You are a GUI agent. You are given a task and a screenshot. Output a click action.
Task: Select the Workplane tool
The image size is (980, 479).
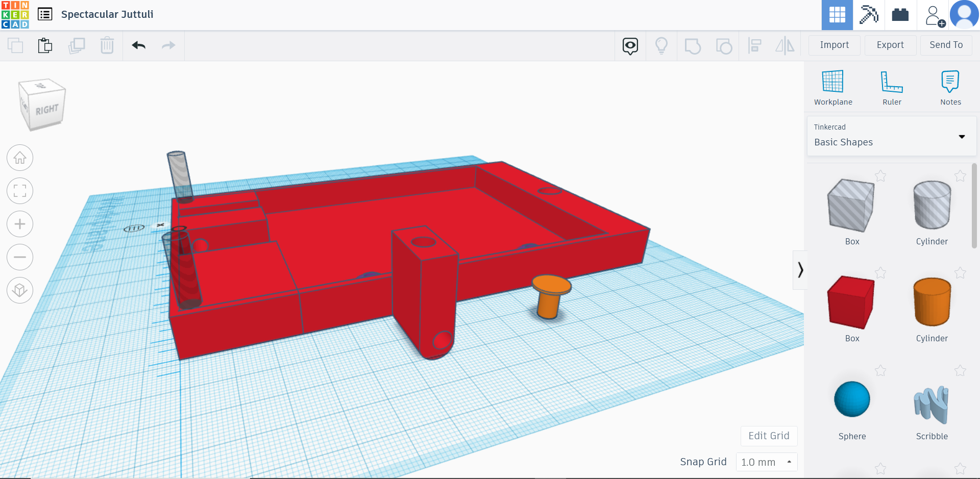click(833, 88)
